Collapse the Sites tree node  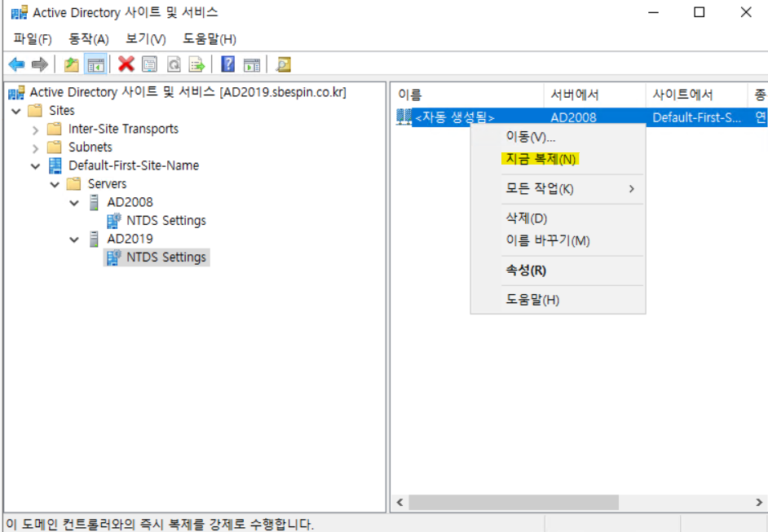tap(16, 111)
